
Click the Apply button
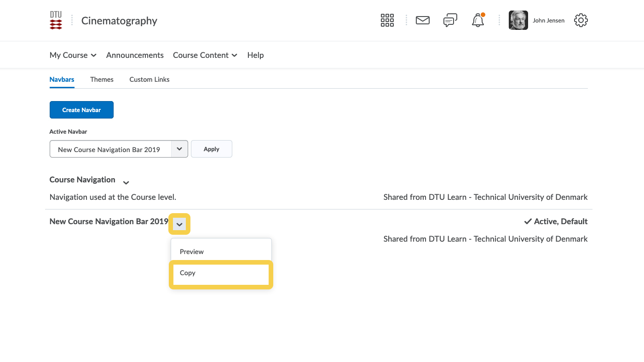coord(211,149)
